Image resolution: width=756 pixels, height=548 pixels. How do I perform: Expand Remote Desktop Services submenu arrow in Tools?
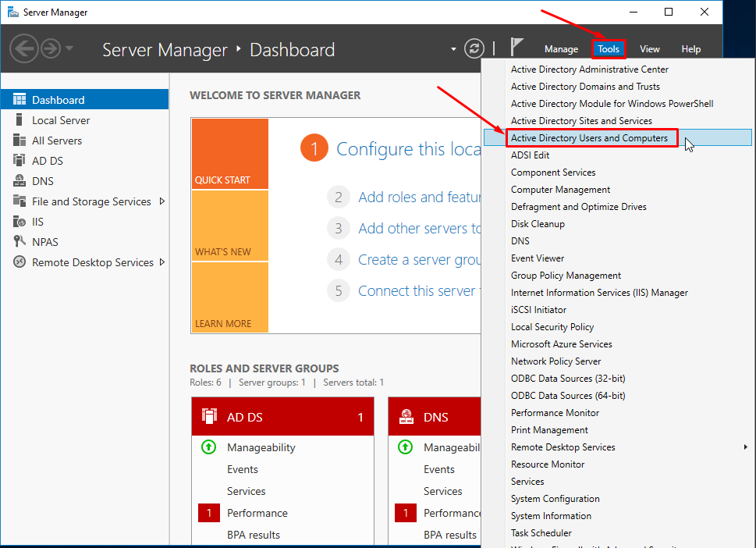pyautogui.click(x=745, y=447)
